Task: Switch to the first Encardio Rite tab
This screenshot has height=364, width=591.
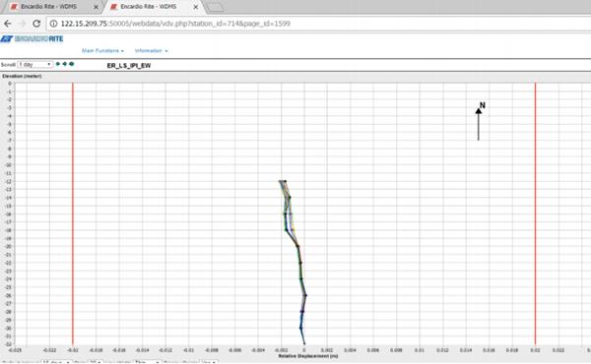Action: pos(49,7)
